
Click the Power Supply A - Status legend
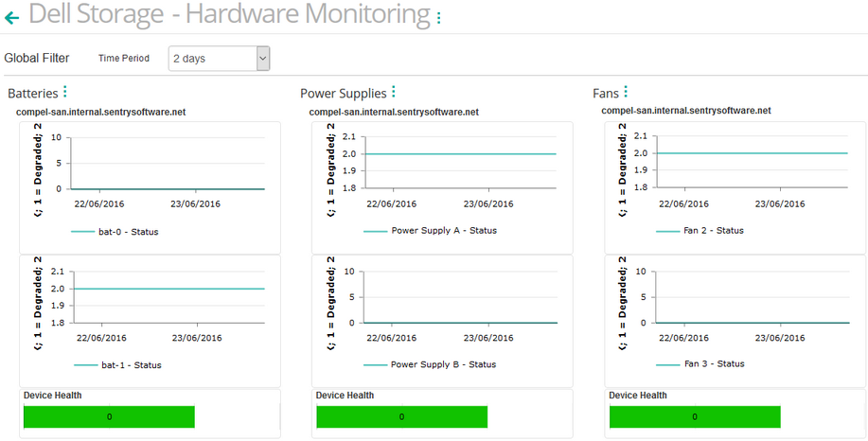(x=430, y=231)
